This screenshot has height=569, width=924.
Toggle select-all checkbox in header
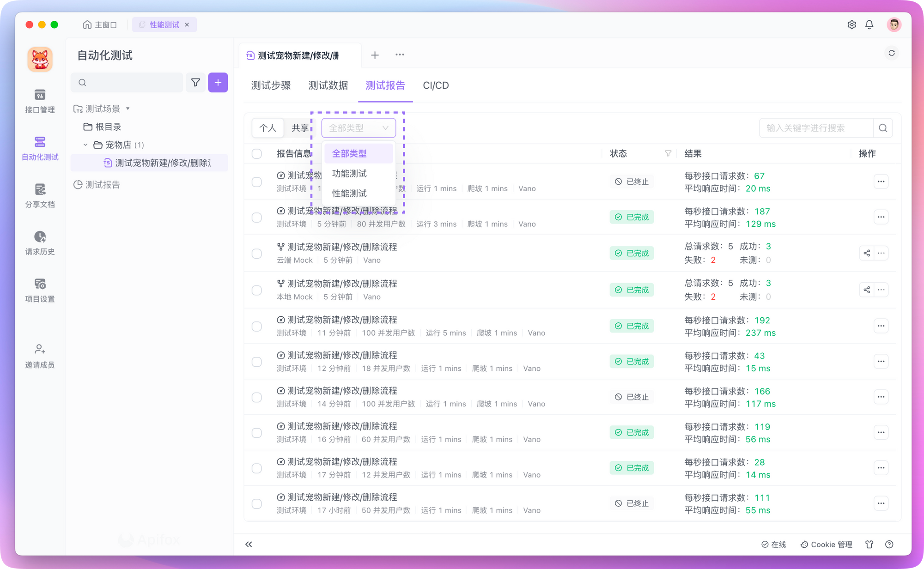click(257, 154)
